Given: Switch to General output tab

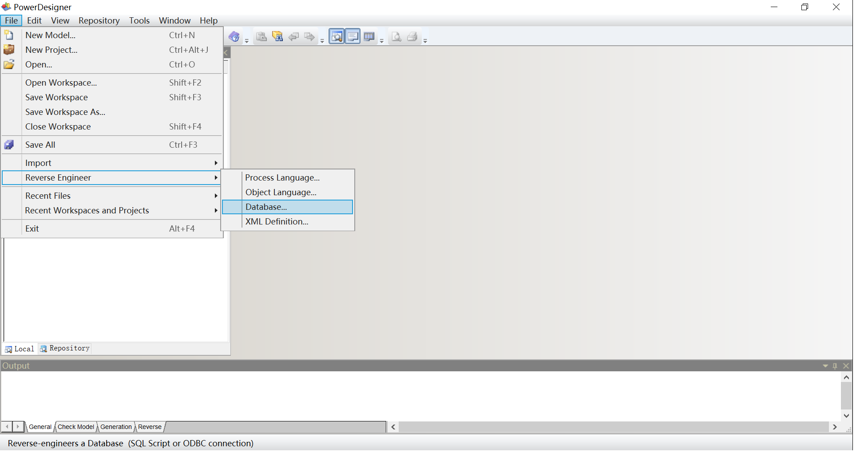Looking at the screenshot, I should point(40,427).
